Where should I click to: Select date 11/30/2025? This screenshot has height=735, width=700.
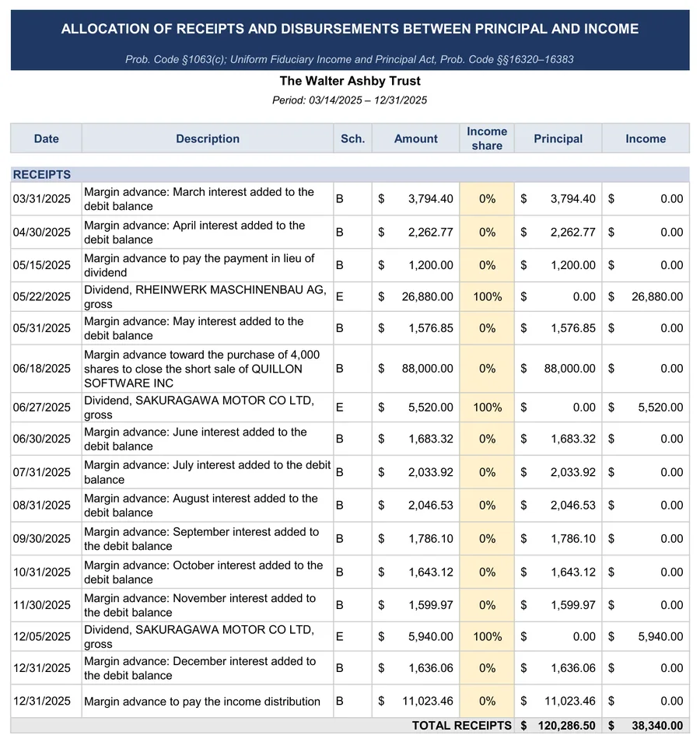coord(42,605)
